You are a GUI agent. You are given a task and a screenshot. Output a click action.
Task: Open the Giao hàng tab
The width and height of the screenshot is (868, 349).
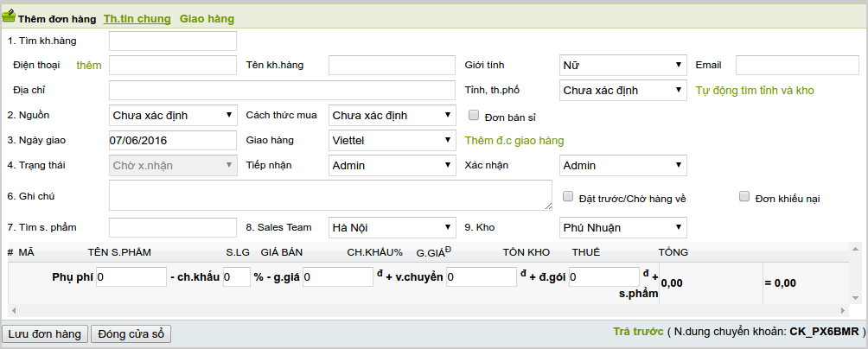point(207,19)
